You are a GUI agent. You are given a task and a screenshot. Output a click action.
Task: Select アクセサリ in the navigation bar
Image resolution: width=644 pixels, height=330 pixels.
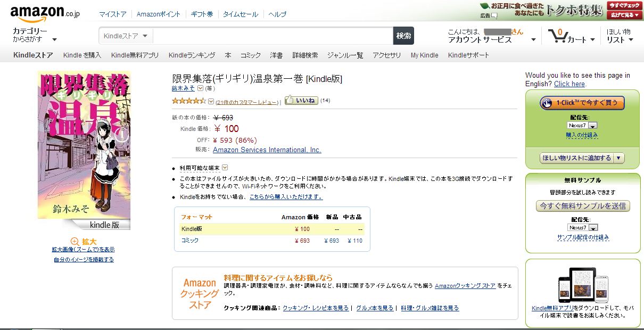387,55
